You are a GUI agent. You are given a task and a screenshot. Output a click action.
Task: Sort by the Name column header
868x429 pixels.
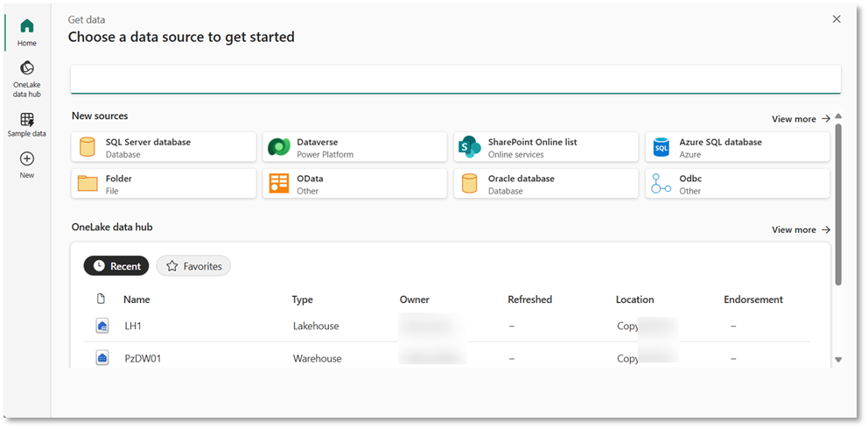(136, 299)
